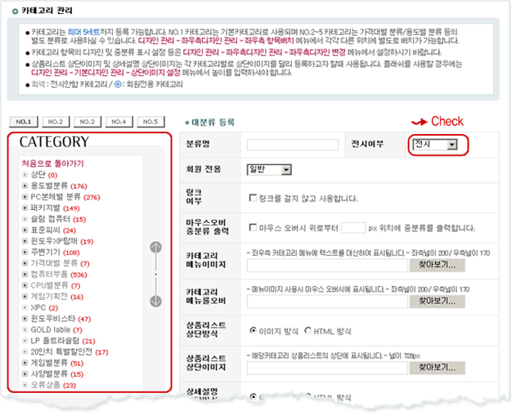Select the HTML 방식 radio for 상품리스트 상단방식

point(308,331)
